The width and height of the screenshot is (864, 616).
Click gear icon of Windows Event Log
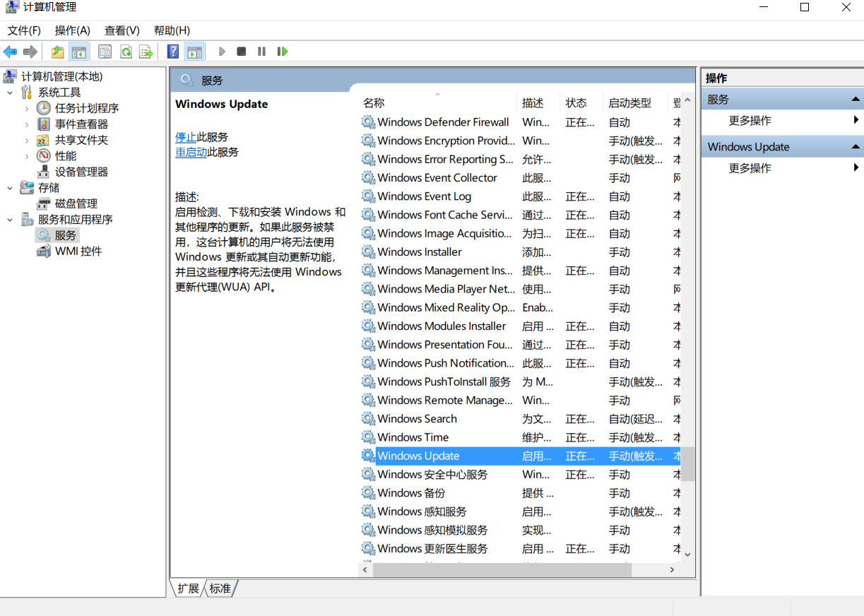(x=368, y=196)
